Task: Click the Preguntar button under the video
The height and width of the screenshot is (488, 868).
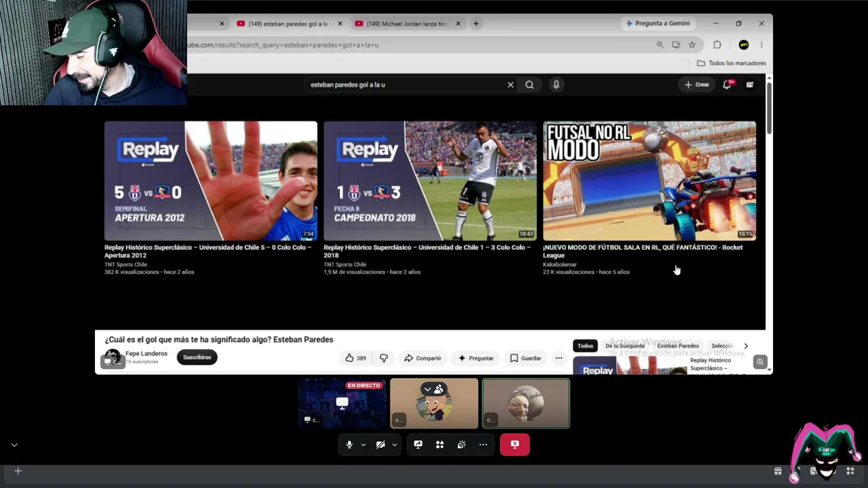Action: (x=476, y=358)
